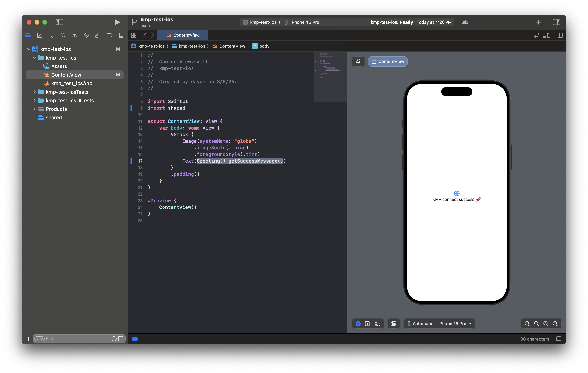Click the ContentView preview button
The image size is (588, 373).
[388, 61]
